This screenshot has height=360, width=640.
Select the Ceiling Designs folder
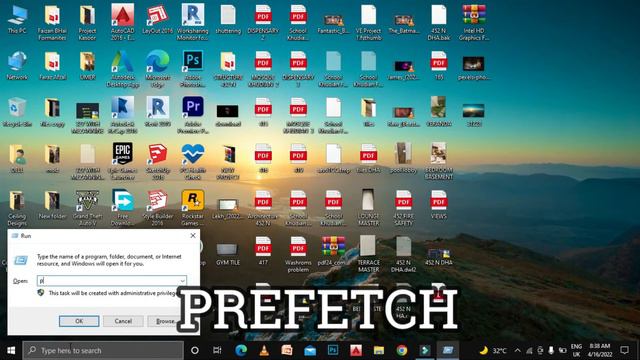click(x=17, y=208)
